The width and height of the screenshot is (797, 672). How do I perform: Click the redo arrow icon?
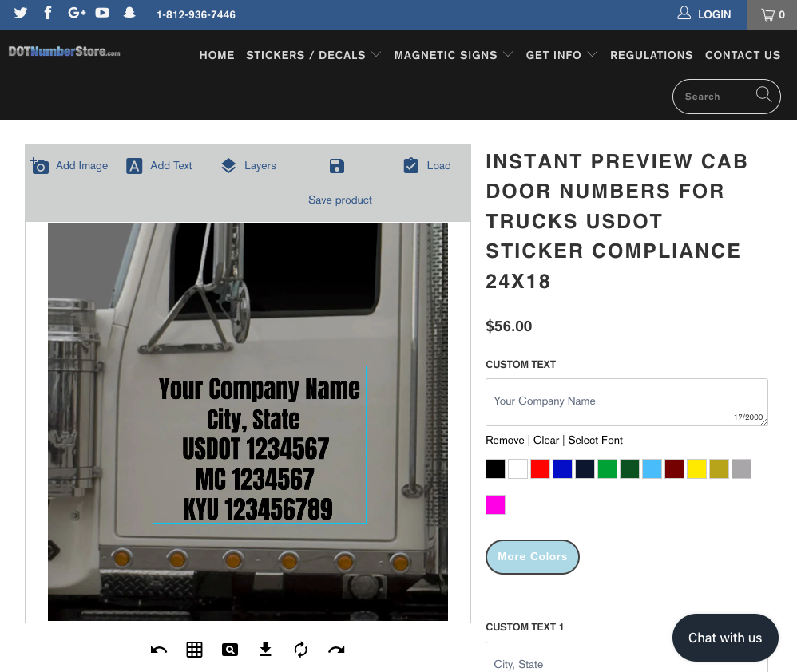point(336,650)
